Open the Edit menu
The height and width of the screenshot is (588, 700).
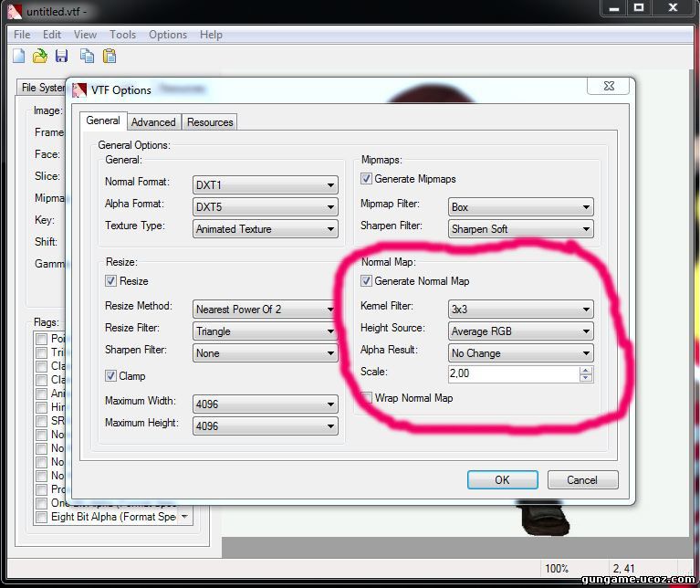(x=52, y=35)
